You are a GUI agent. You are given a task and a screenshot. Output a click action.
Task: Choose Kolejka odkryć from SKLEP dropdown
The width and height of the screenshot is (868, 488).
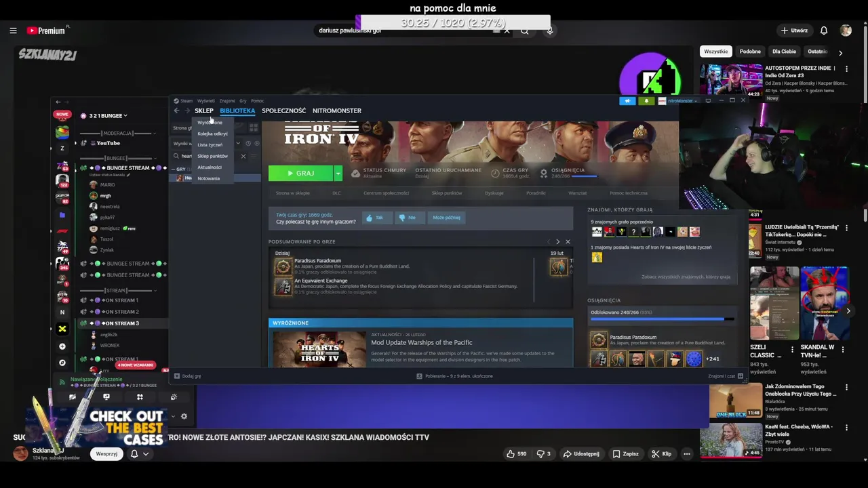(212, 134)
